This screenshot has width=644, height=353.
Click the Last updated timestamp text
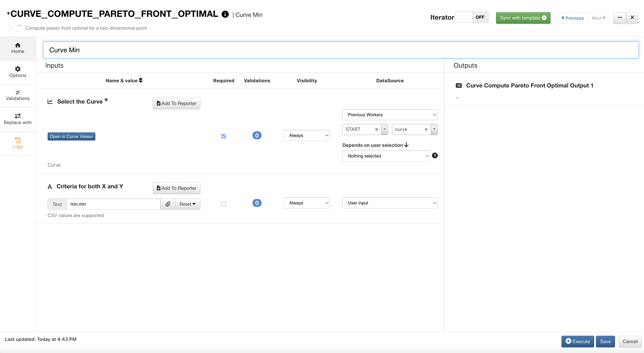tap(41, 339)
